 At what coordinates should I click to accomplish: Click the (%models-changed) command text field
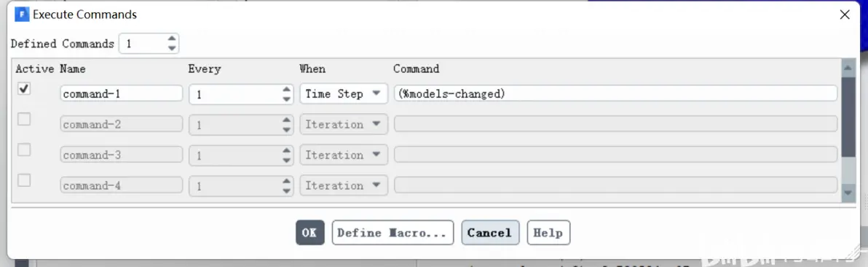click(x=615, y=94)
